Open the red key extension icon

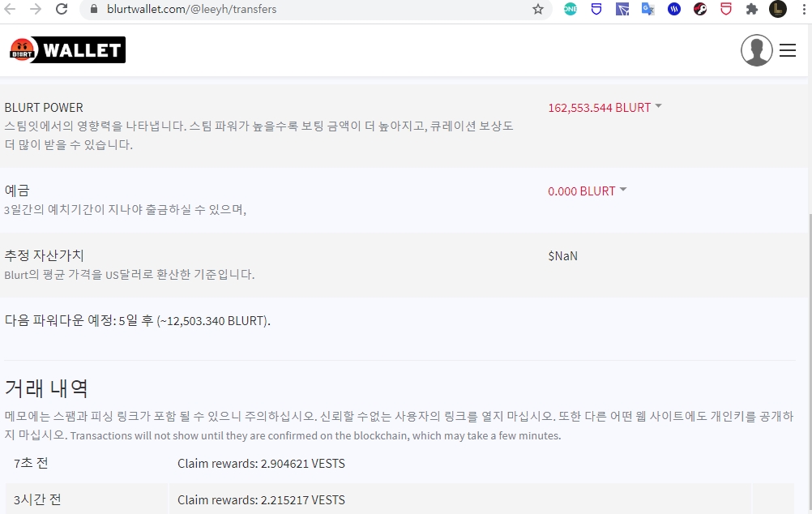(x=700, y=10)
